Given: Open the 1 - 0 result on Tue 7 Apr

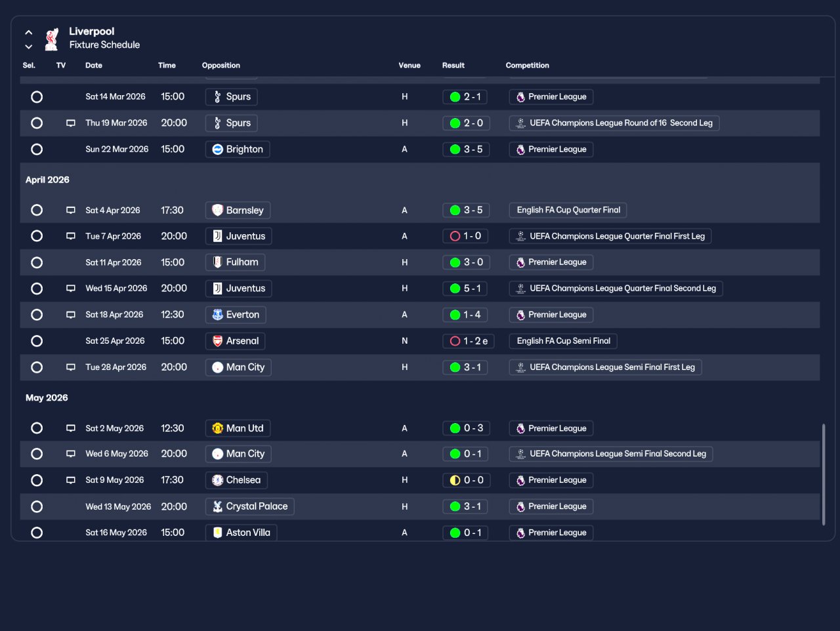Looking at the screenshot, I should click(x=465, y=236).
